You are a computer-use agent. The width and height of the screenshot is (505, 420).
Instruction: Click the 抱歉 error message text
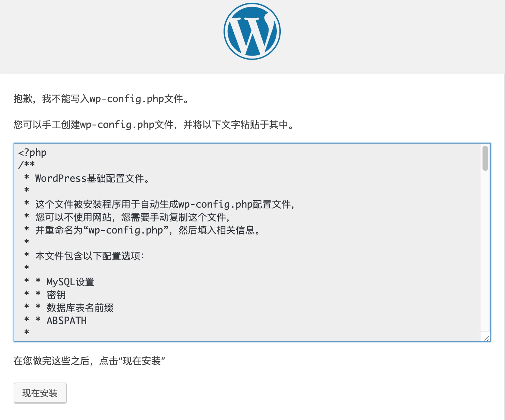[101, 99]
